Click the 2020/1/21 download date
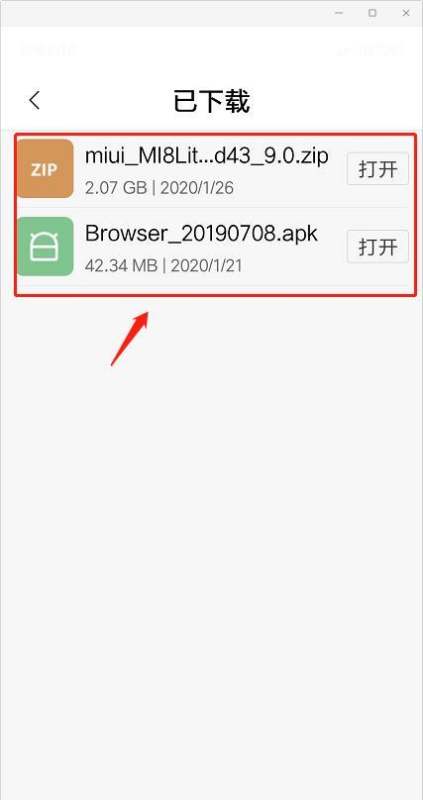Viewport: 423px width, 800px height. pos(206,266)
